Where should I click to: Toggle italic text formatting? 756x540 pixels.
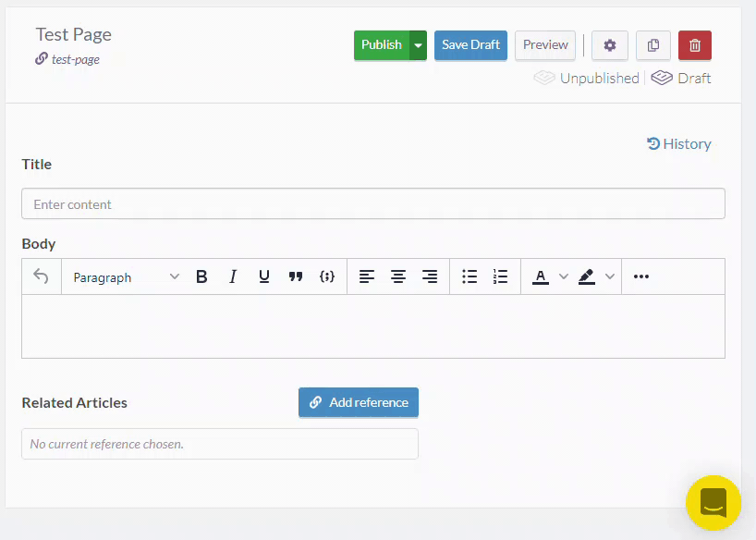pos(233,276)
